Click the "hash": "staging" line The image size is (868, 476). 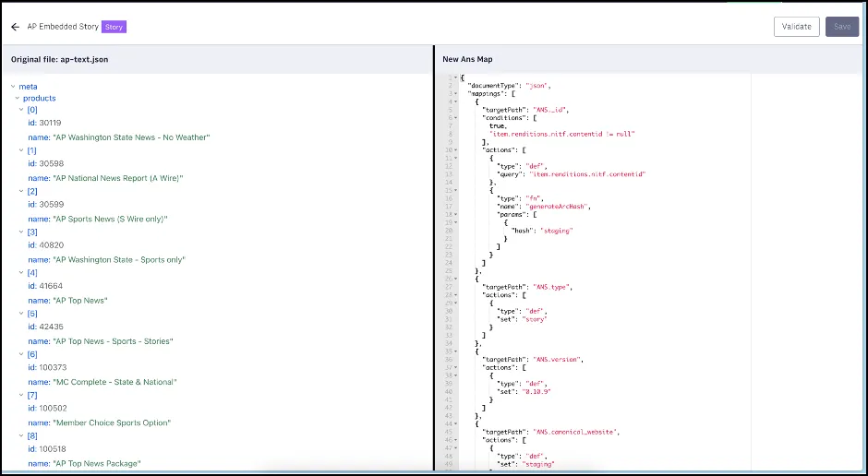[542, 231]
